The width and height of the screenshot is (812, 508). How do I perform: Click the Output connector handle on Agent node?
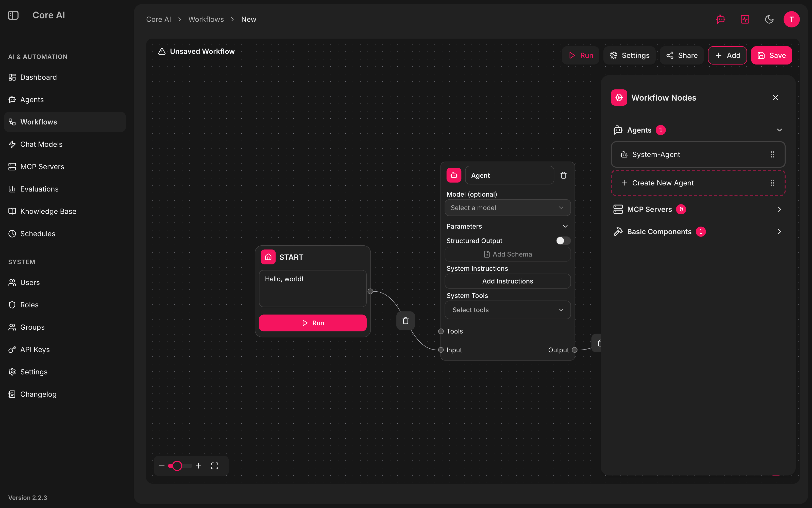[574, 350]
